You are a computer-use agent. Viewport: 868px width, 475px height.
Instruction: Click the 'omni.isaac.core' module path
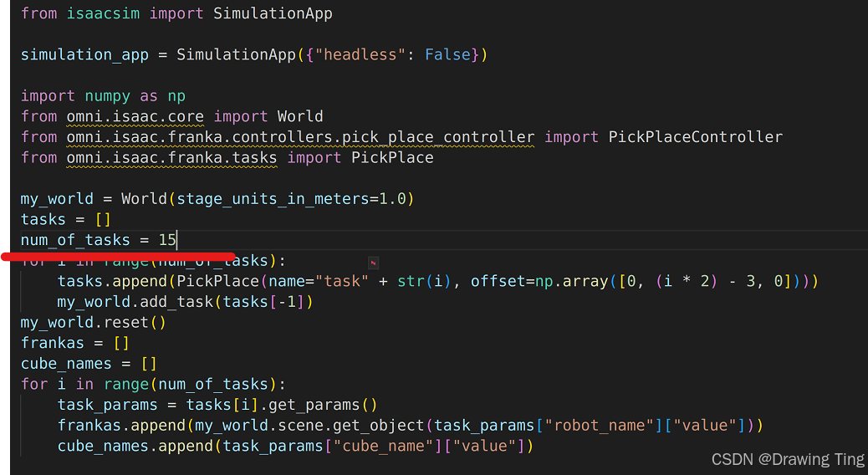135,117
